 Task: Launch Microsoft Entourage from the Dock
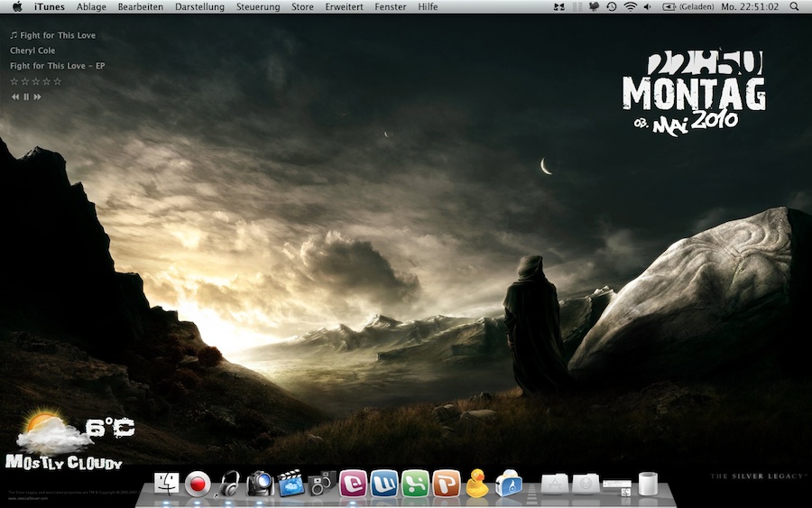tap(353, 484)
